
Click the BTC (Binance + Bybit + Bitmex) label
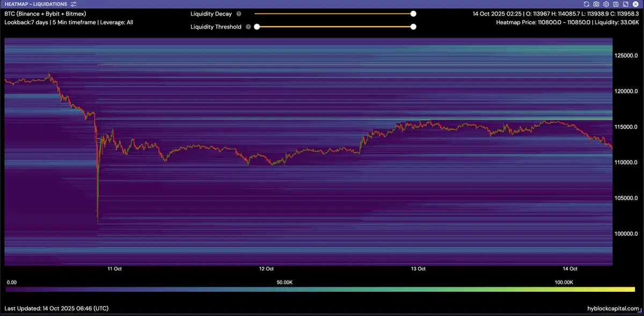click(45, 13)
